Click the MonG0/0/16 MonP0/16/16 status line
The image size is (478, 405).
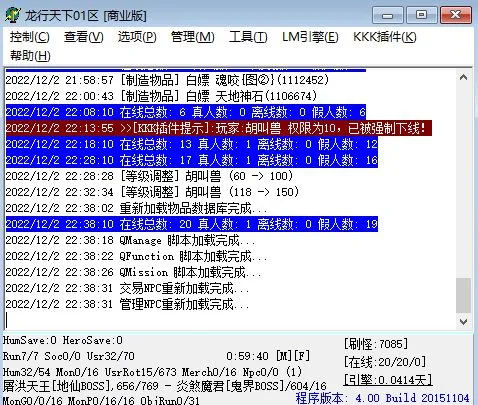101,400
